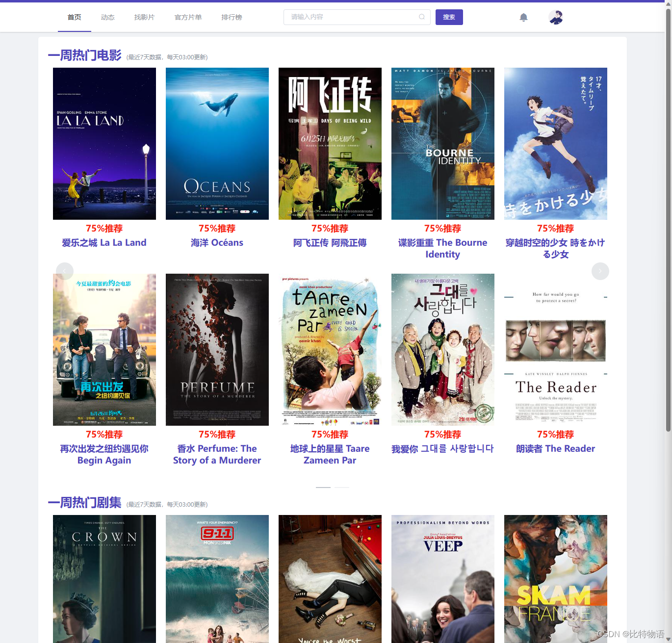Switch to the 首页 tab
Screen dimensions: 672x643
(75, 17)
